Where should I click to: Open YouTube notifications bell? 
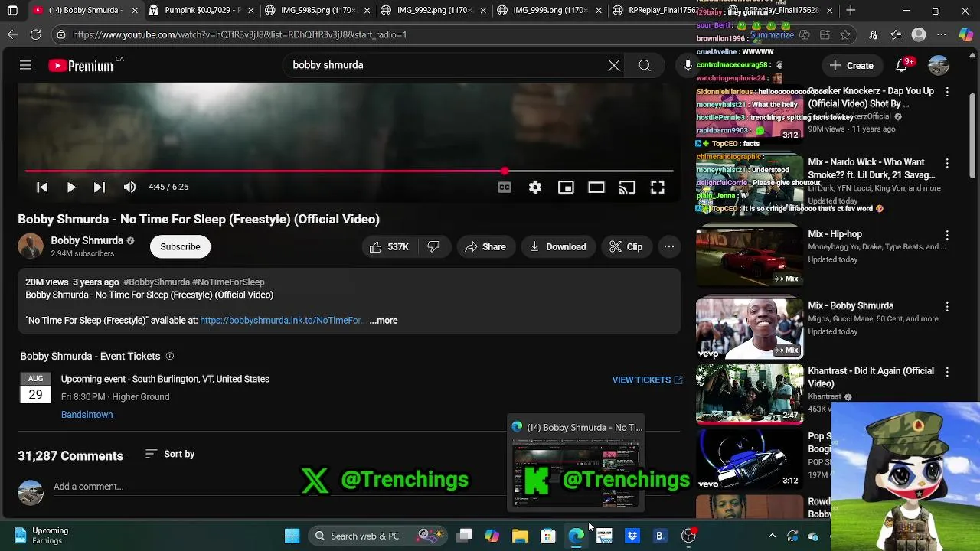click(902, 65)
